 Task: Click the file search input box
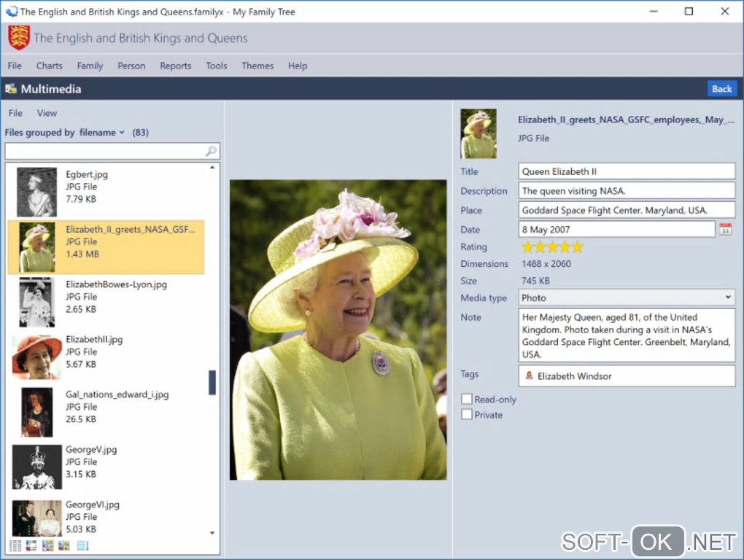(x=112, y=151)
